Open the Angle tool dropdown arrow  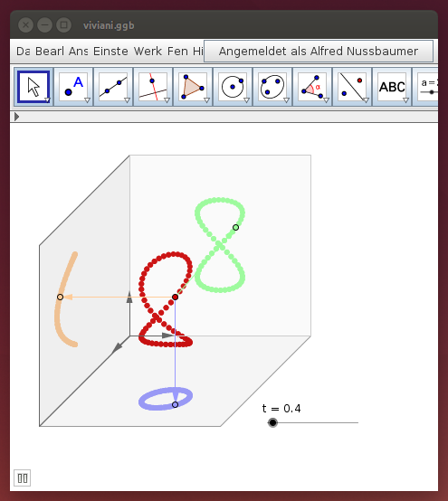(326, 100)
